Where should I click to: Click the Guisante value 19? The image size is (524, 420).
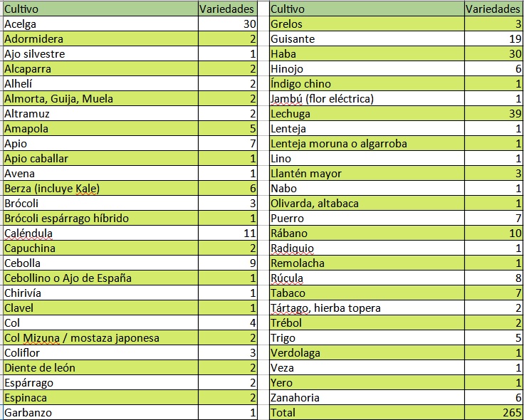(x=493, y=38)
